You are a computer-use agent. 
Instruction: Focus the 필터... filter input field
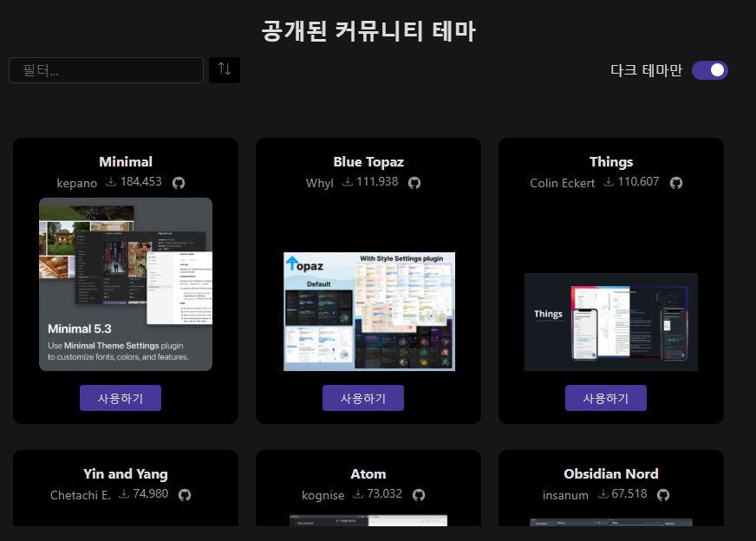(106, 70)
